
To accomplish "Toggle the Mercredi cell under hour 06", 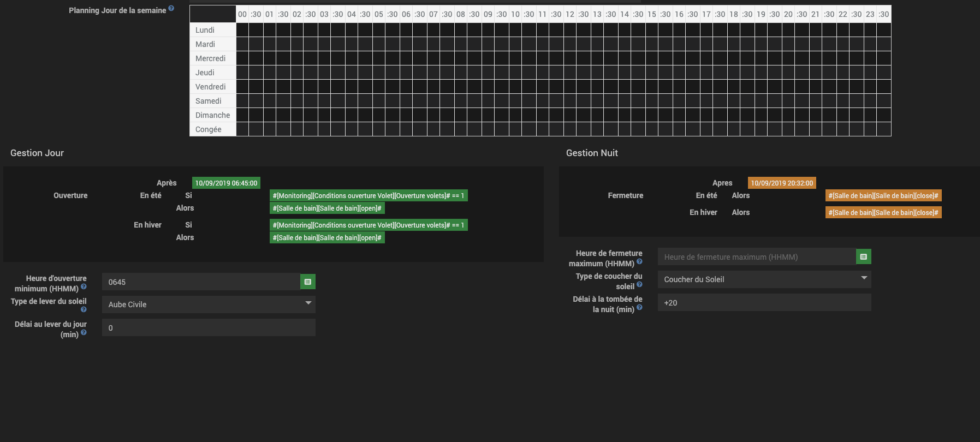I will pyautogui.click(x=406, y=58).
